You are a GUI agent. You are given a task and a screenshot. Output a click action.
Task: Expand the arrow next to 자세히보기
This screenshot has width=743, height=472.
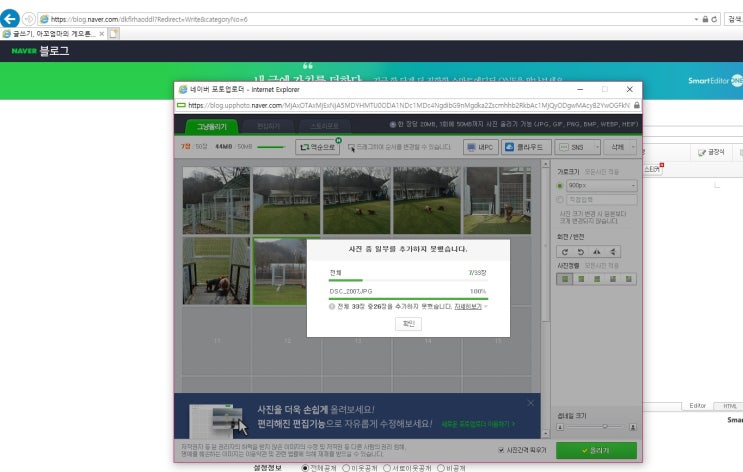486,307
